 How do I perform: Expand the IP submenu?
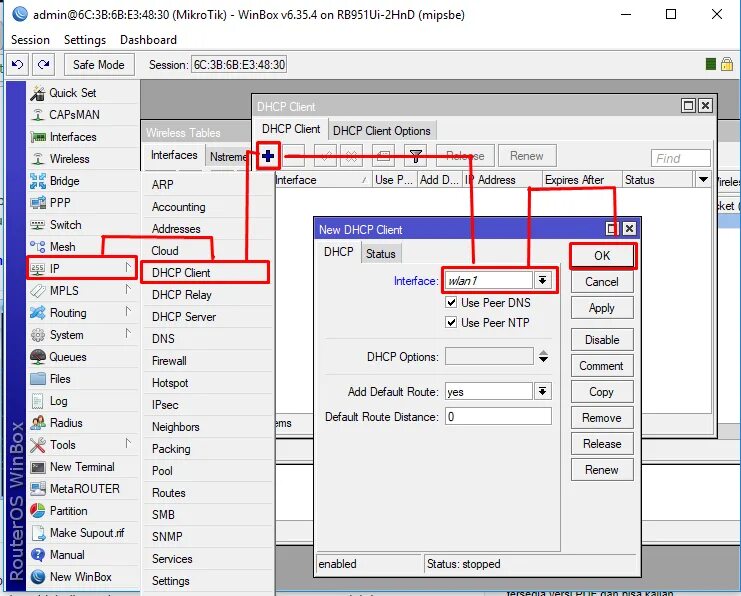(x=82, y=268)
